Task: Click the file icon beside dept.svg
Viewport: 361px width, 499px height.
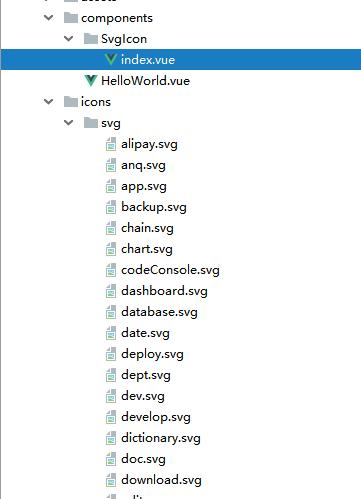Action: (x=111, y=375)
